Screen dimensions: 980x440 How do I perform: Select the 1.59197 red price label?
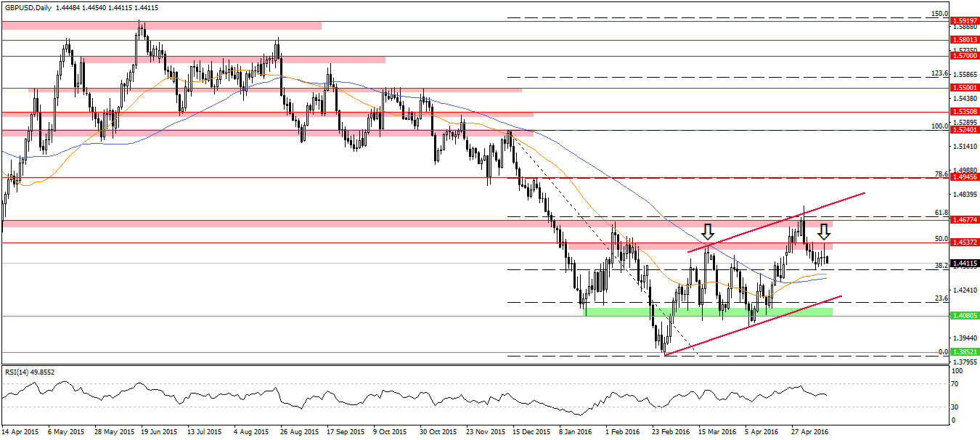pos(964,21)
